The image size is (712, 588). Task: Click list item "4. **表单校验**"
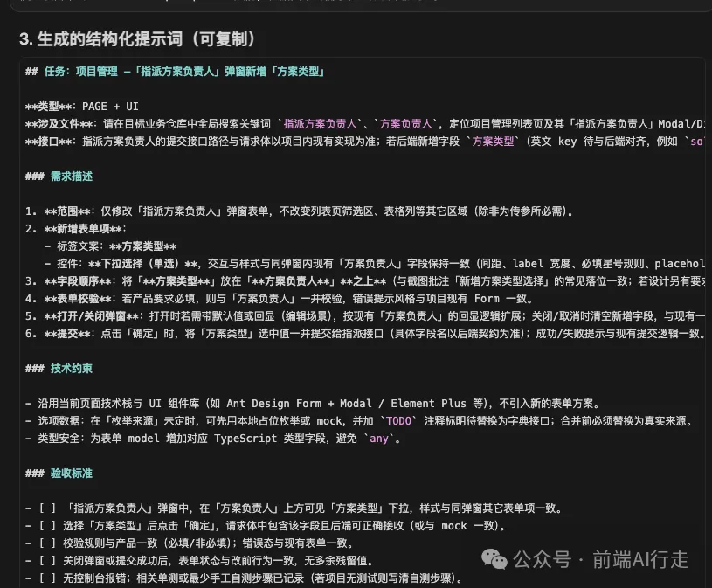coord(280,298)
